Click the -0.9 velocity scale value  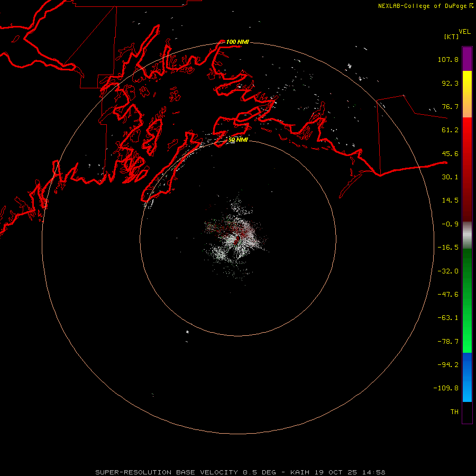tap(450, 224)
